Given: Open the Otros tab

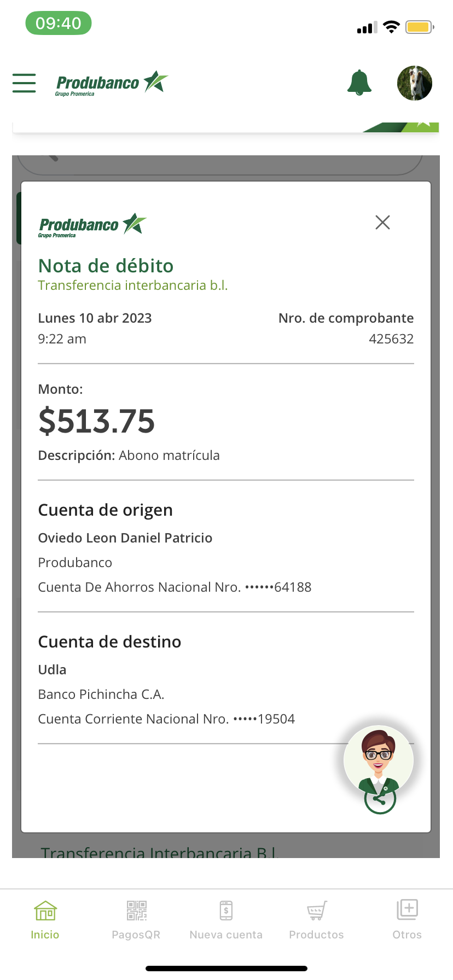Looking at the screenshot, I should click(407, 920).
